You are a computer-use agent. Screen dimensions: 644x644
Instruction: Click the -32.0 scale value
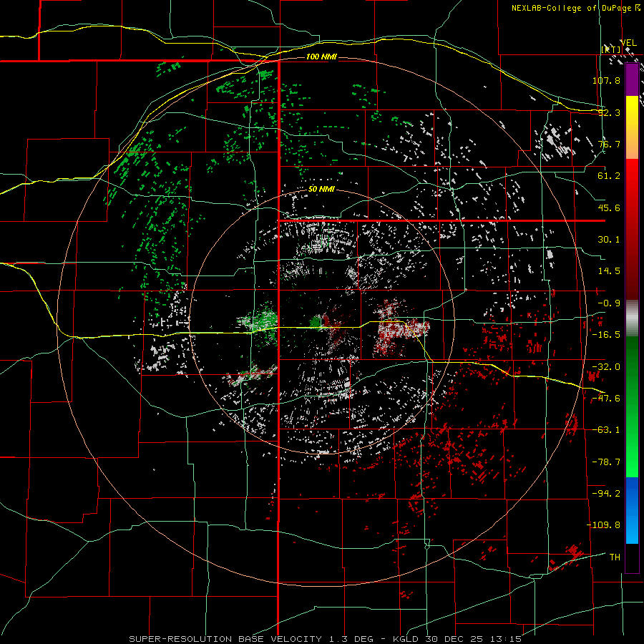click(606, 367)
